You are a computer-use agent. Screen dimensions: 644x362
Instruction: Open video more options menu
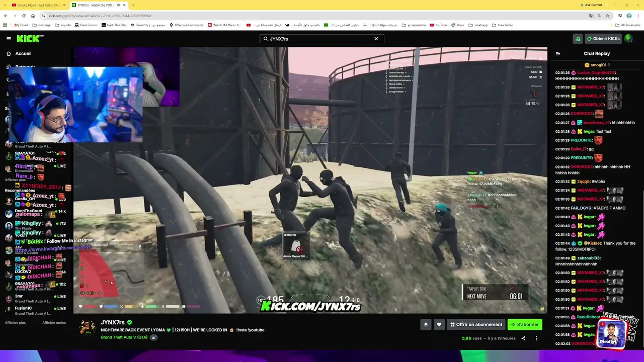pos(536,338)
